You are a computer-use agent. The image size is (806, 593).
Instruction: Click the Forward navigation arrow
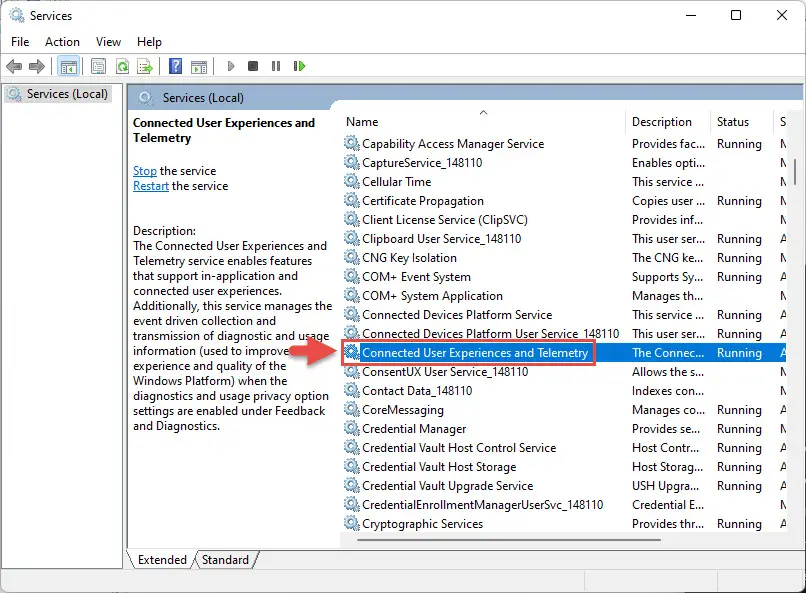point(35,66)
